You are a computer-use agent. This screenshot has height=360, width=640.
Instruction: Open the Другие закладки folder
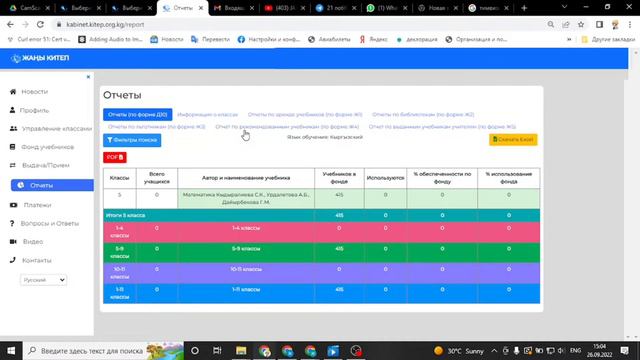click(608, 39)
